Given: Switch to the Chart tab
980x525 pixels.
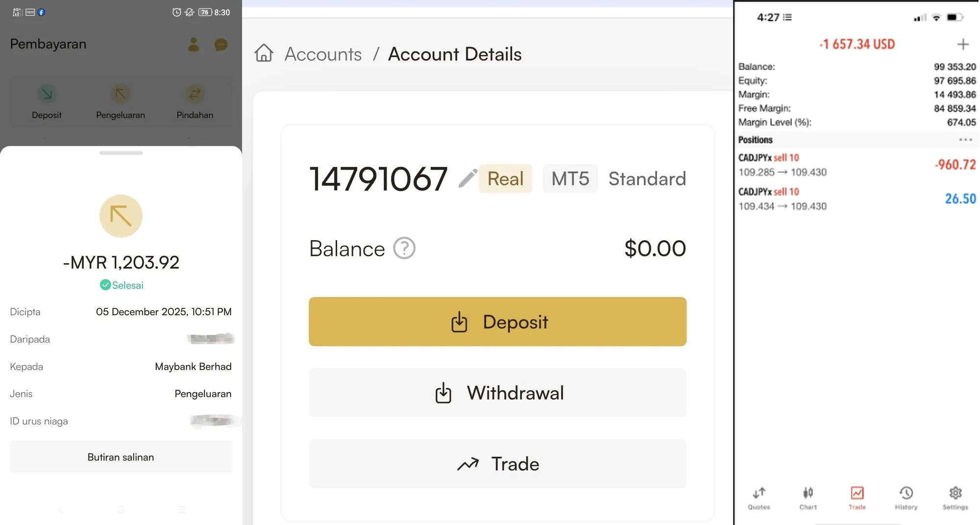Looking at the screenshot, I should (808, 498).
